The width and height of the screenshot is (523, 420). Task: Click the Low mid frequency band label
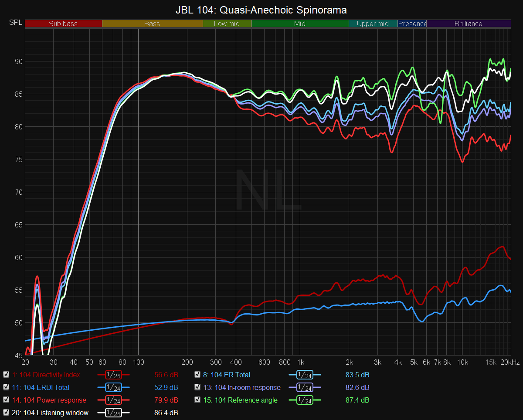[x=227, y=24]
